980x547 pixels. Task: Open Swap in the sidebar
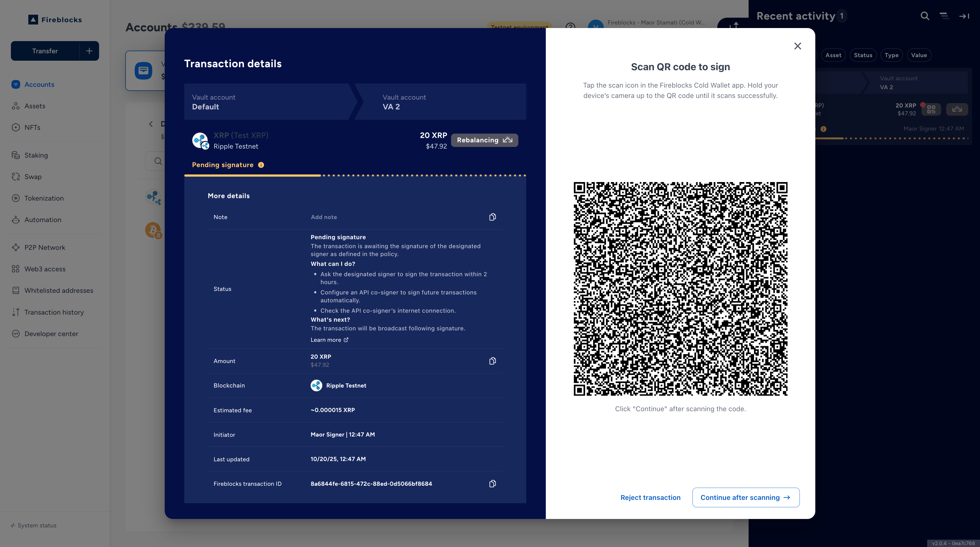point(33,177)
